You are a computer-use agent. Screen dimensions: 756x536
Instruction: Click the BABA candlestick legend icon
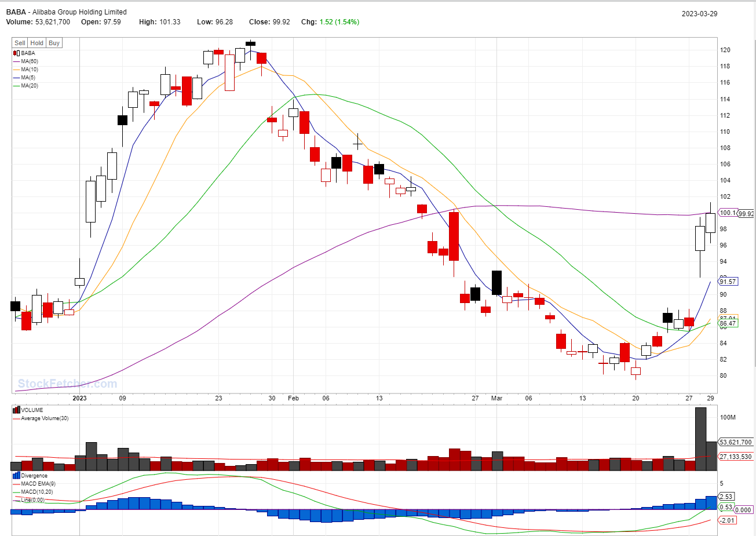[x=16, y=53]
